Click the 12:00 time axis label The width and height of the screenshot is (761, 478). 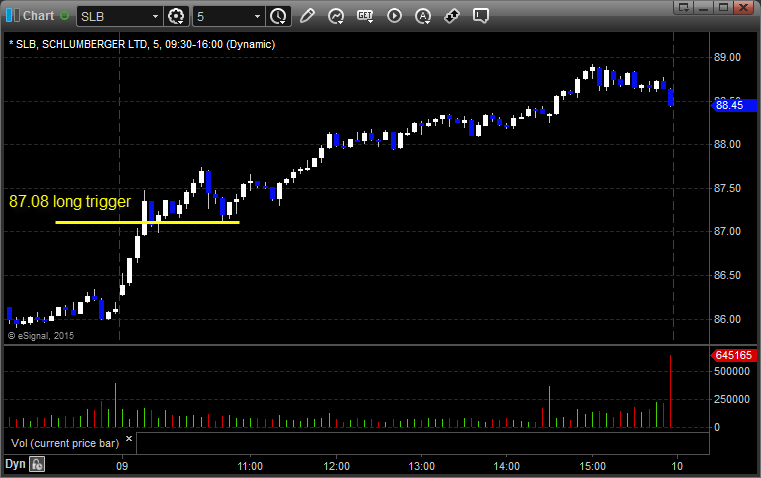pos(336,466)
